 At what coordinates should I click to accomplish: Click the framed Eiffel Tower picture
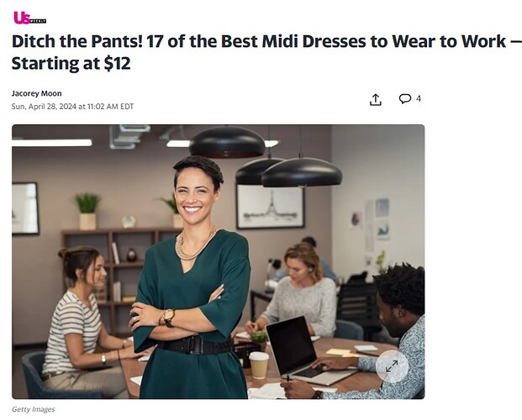click(x=270, y=207)
